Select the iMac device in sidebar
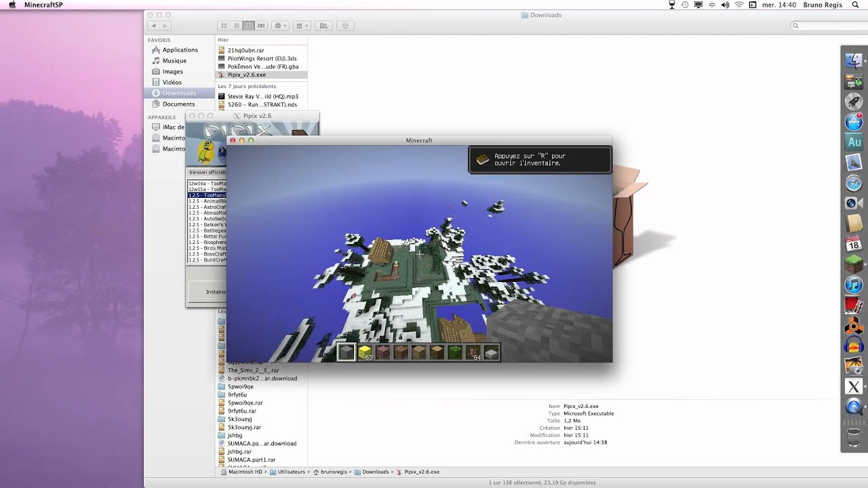Viewport: 868px width, 488px height. click(168, 127)
